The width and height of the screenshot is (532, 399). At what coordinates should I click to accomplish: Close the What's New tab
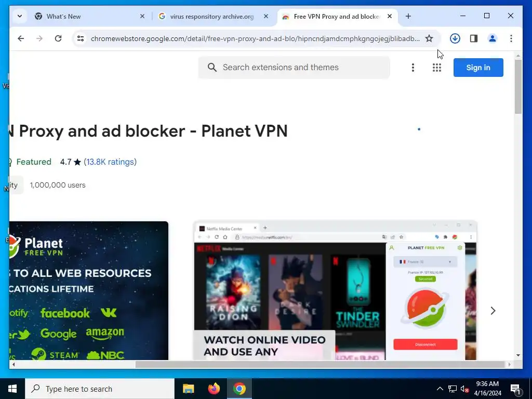click(x=142, y=16)
